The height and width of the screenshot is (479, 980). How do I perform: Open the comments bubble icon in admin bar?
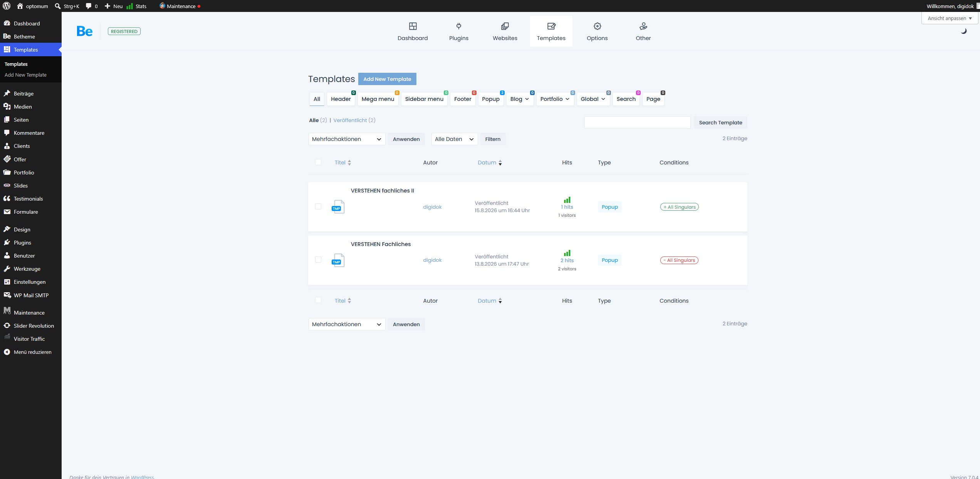89,6
